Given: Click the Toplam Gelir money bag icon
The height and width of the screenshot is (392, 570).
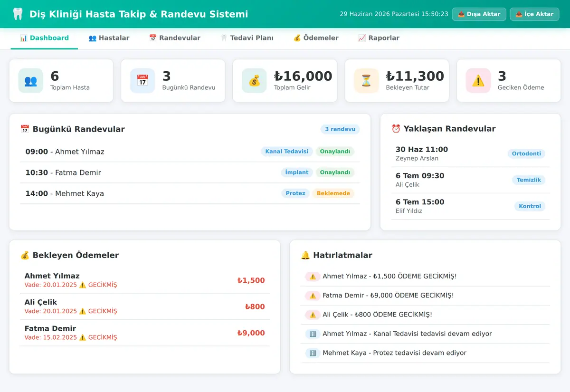Looking at the screenshot, I should [254, 81].
